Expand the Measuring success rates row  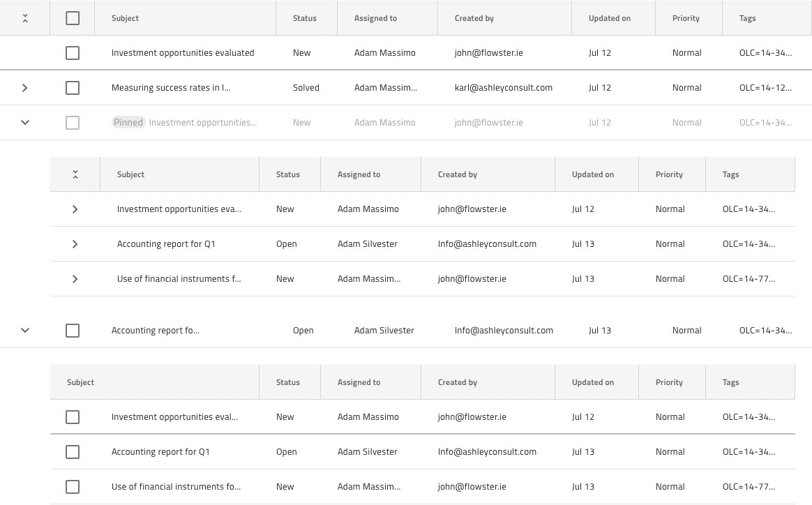(25, 88)
